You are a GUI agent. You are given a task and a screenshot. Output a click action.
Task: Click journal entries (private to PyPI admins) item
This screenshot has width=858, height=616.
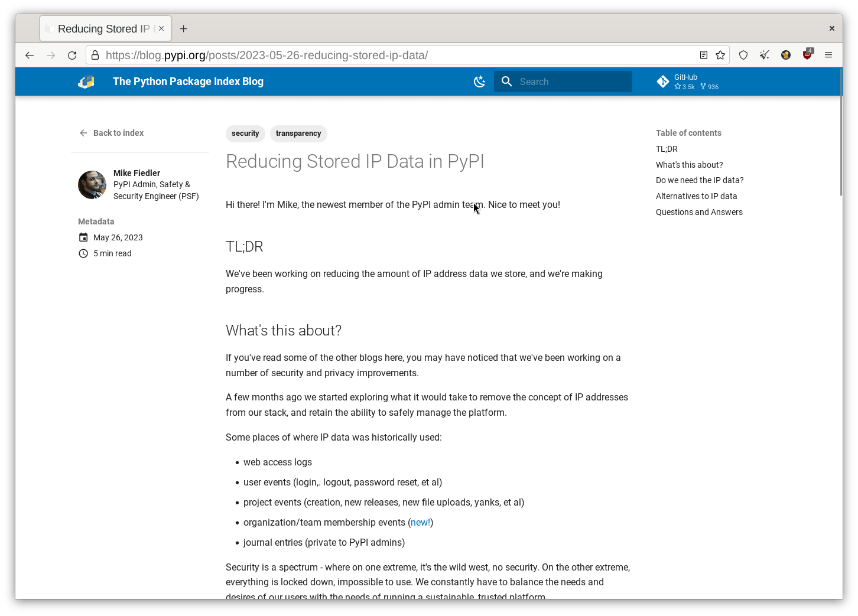(x=324, y=542)
